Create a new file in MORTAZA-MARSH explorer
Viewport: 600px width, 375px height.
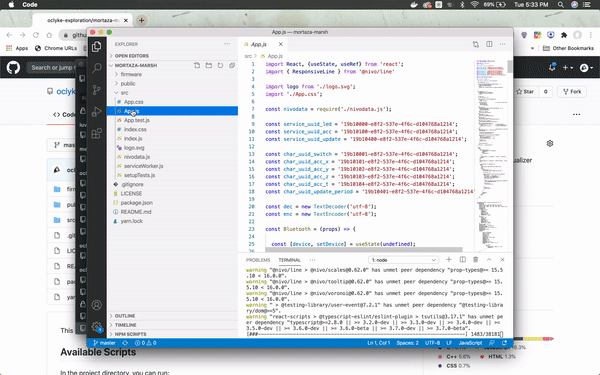coord(197,65)
